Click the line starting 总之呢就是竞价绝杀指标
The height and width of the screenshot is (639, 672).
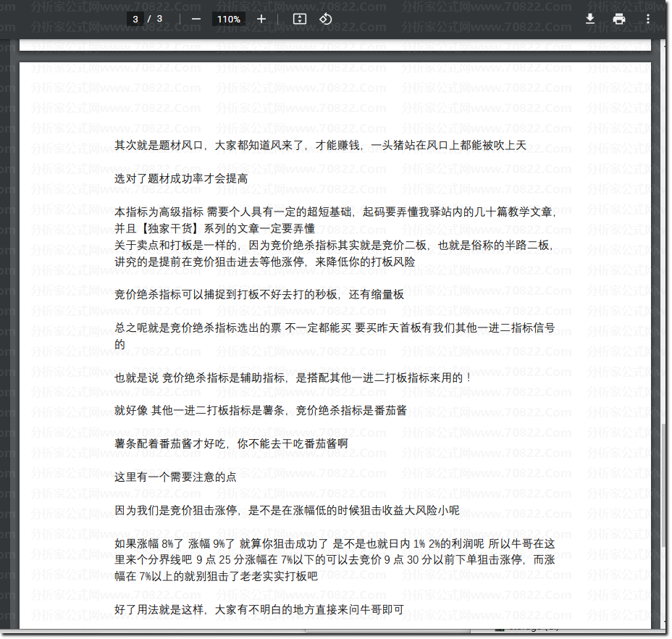point(335,328)
